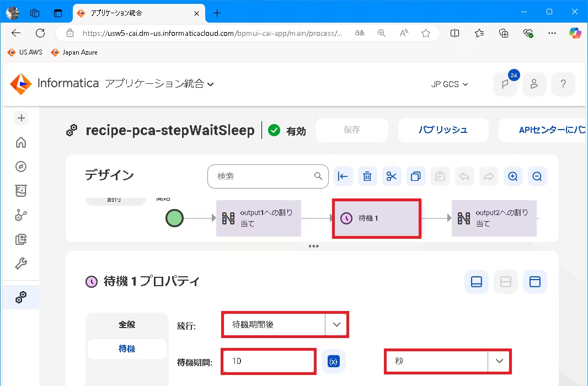Screen dimensions: 588x386
Task: Click the browser zoom magnifier icon
Action: (x=381, y=33)
